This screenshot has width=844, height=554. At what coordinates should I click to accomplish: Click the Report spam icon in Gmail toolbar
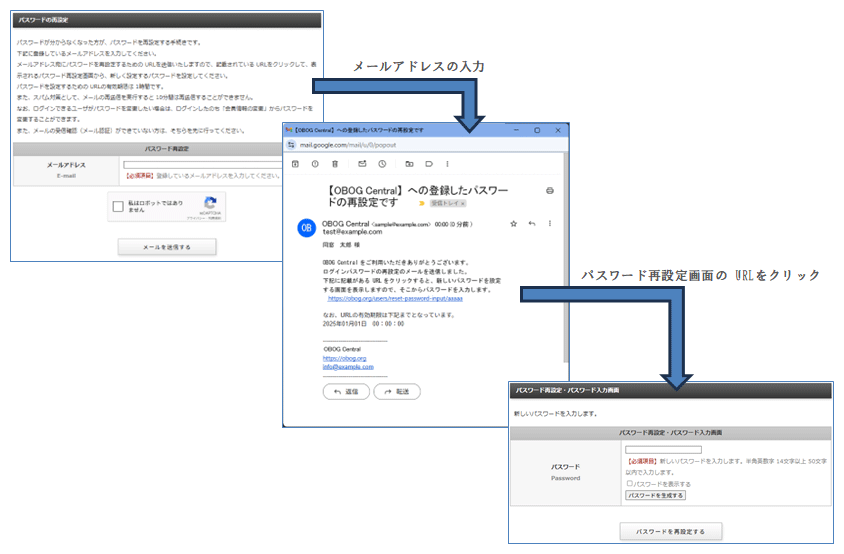[315, 164]
